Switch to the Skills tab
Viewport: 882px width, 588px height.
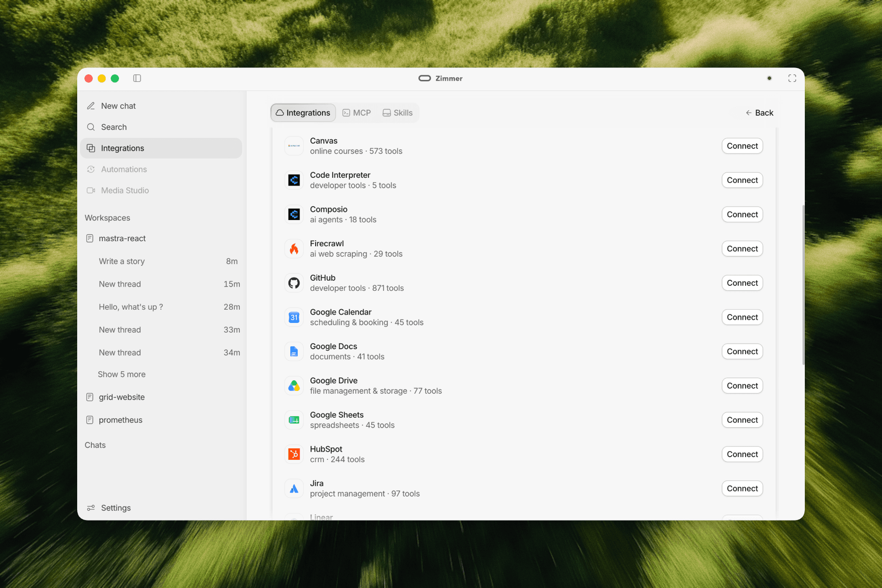[397, 113]
